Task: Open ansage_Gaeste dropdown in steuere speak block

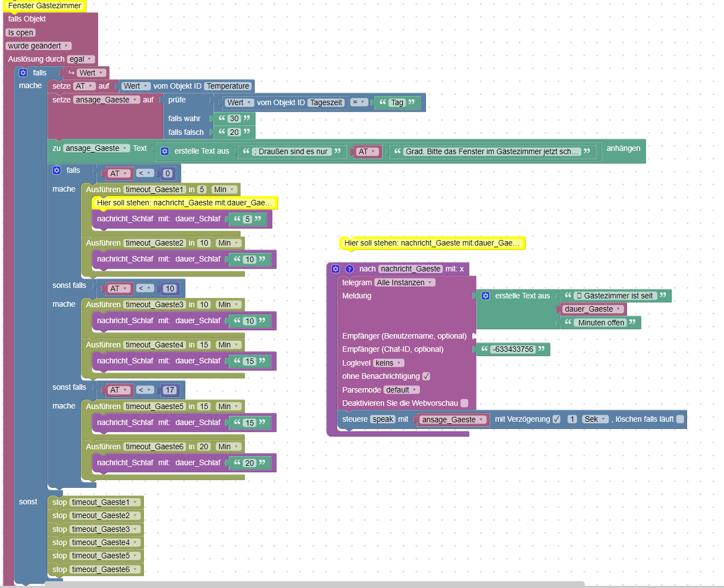Action: point(453,420)
